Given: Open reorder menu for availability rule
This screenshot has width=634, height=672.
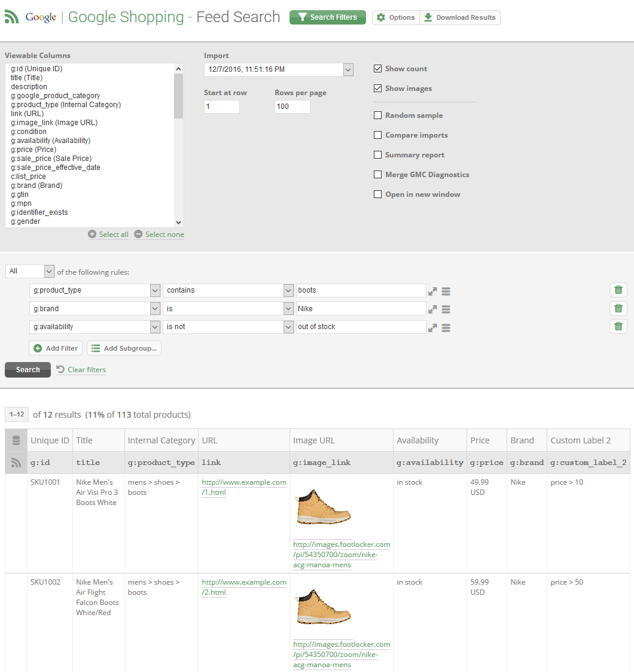Looking at the screenshot, I should pos(446,328).
